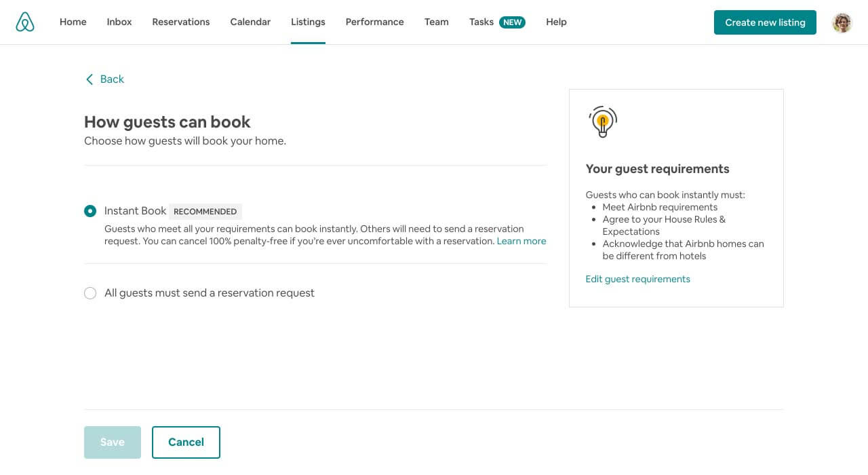
Task: Open the Help section
Action: (x=556, y=22)
